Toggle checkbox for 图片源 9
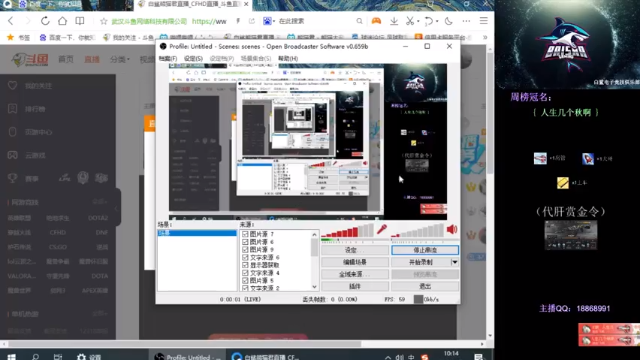The image size is (640, 360). pos(245,249)
